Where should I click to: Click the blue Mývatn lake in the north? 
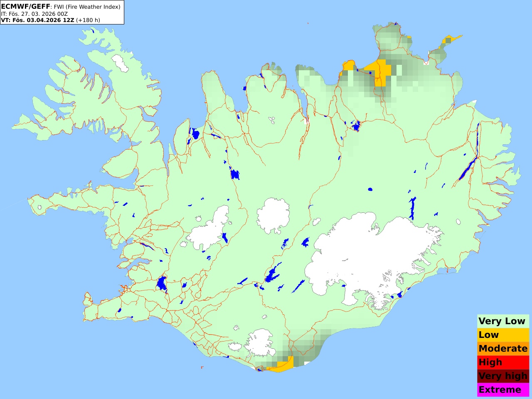(x=356, y=126)
